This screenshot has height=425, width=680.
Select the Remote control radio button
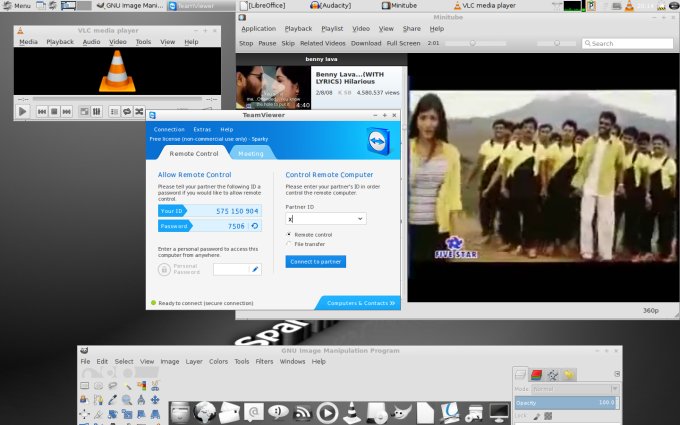[x=290, y=234]
